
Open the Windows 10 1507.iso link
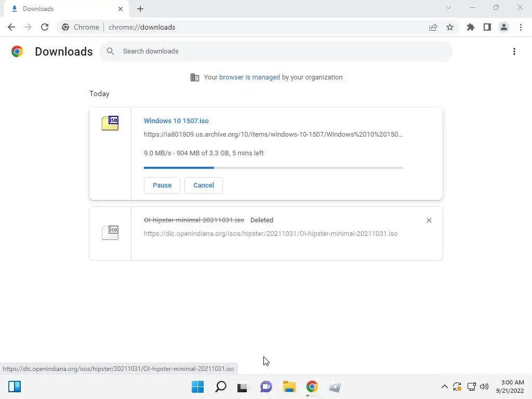point(176,121)
